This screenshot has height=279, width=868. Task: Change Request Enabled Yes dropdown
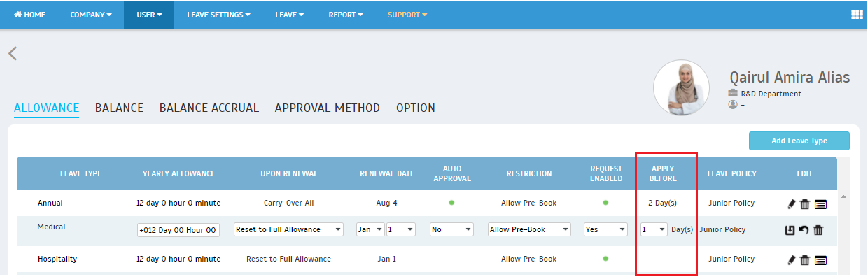(x=605, y=229)
